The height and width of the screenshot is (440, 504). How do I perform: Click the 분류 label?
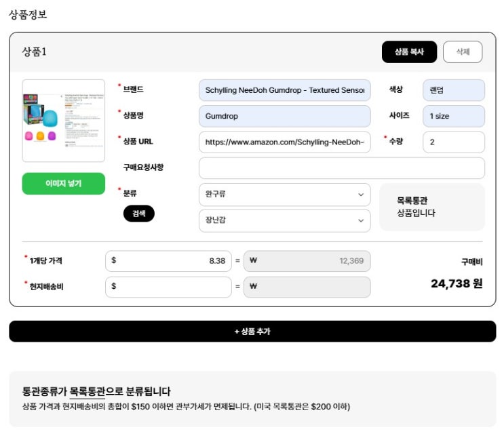(x=130, y=193)
